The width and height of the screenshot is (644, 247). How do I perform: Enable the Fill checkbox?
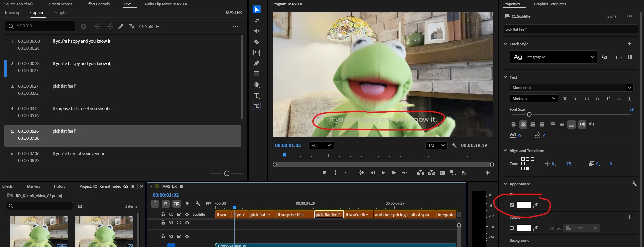[512, 205]
